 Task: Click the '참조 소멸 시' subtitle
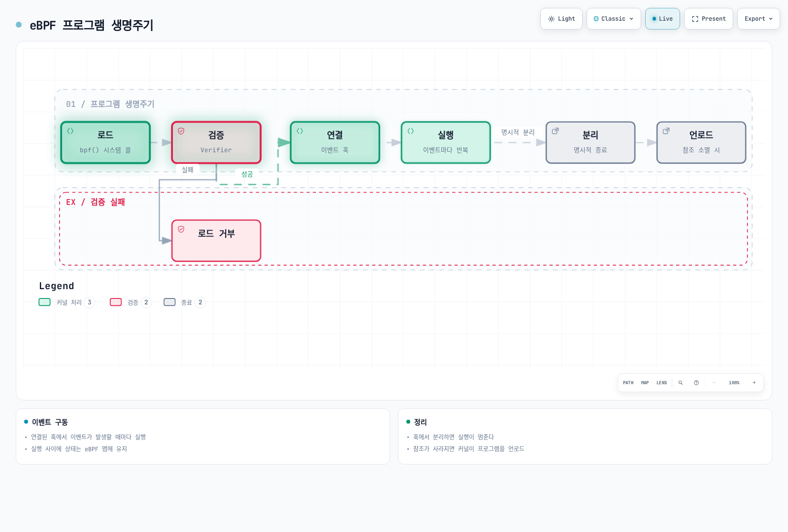[701, 150]
